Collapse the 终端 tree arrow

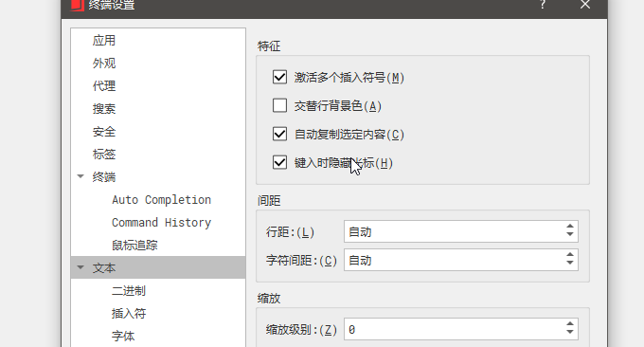click(x=80, y=176)
